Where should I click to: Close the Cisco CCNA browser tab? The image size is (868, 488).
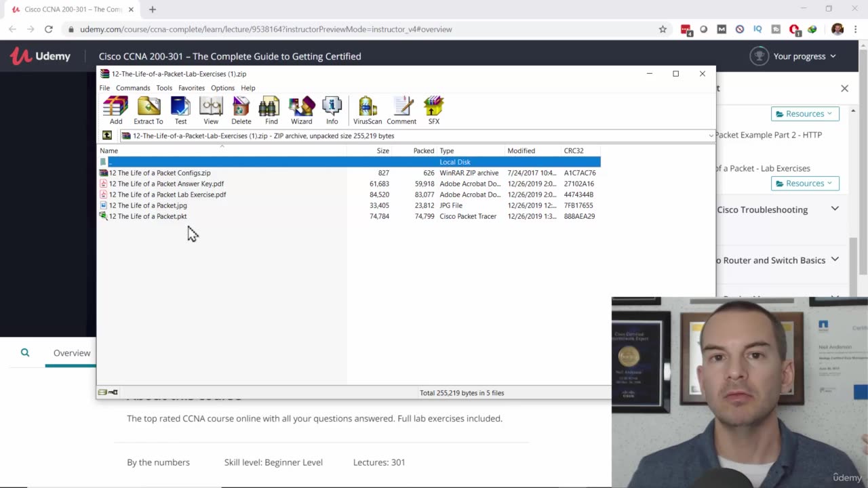[x=132, y=9]
